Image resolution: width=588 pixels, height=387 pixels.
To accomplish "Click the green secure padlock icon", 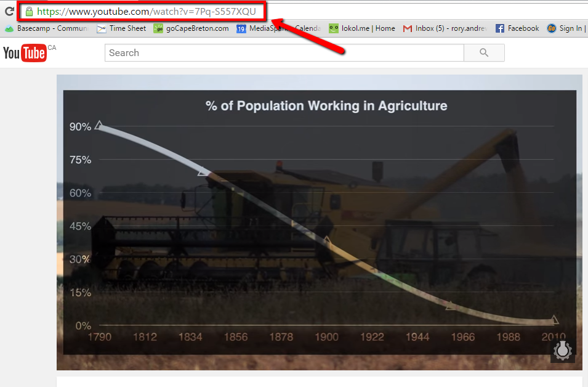I will [29, 12].
